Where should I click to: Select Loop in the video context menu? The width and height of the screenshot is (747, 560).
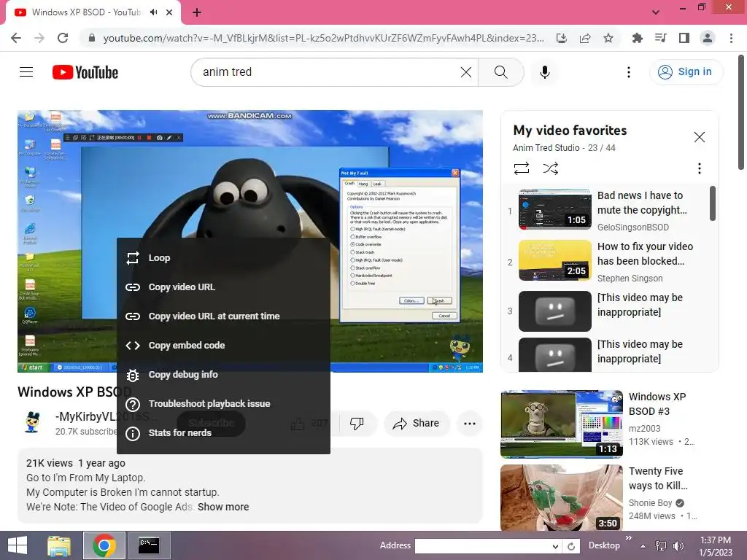[x=223, y=258]
